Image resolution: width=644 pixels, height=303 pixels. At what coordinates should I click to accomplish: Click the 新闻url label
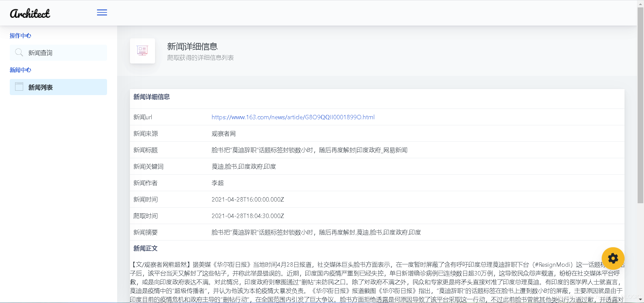[143, 117]
